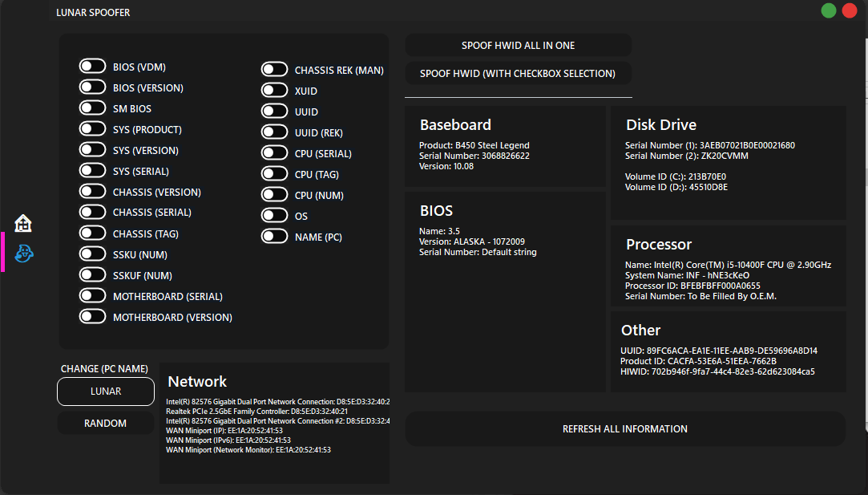The height and width of the screenshot is (495, 868).
Task: Select Product: B450 Steel Legend text
Action: (474, 145)
